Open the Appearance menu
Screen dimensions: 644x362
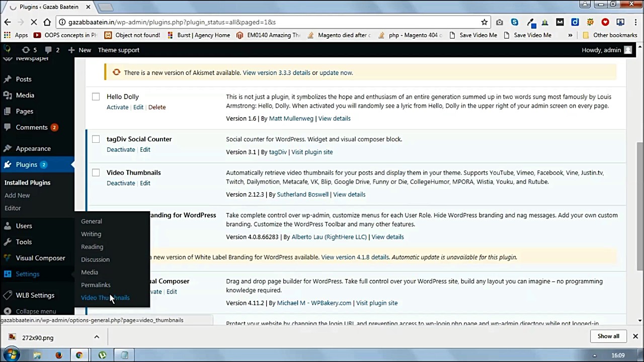tap(33, 148)
